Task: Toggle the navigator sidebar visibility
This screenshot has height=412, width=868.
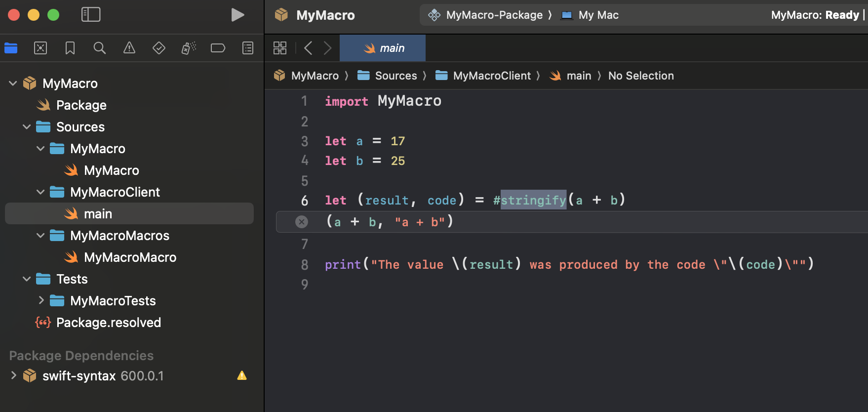Action: 91,15
